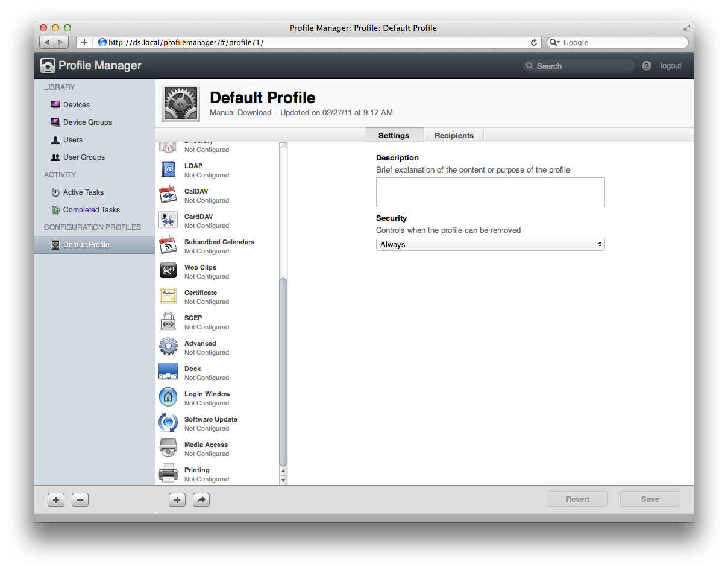Open the Certificate payload icon
Screen dimensions: 728x570
[168, 296]
